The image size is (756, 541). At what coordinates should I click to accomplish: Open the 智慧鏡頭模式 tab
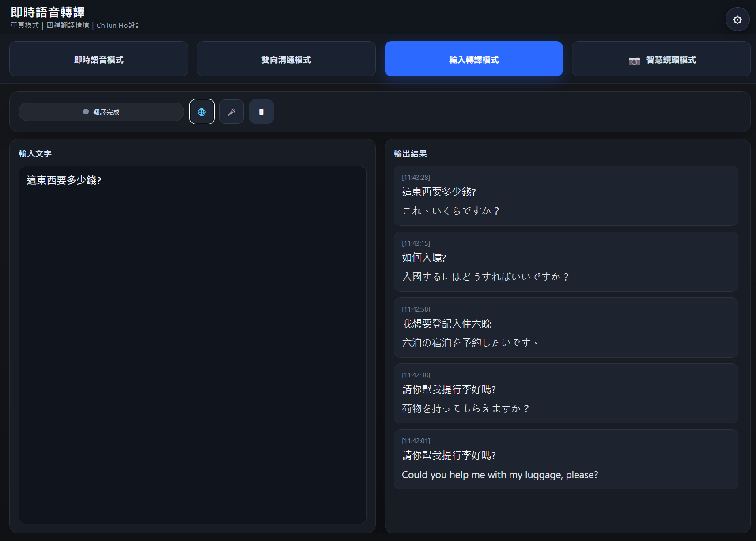click(661, 59)
